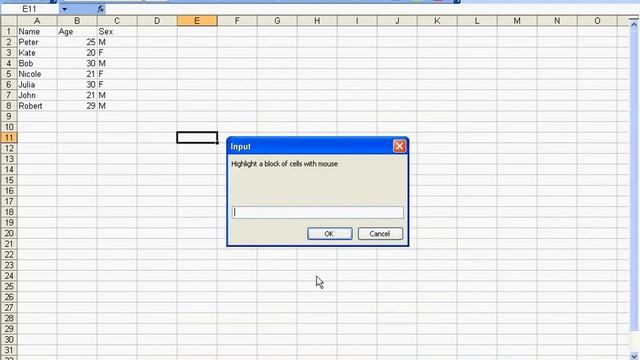Click Kate's age value 20
640x360 pixels.
(77, 53)
